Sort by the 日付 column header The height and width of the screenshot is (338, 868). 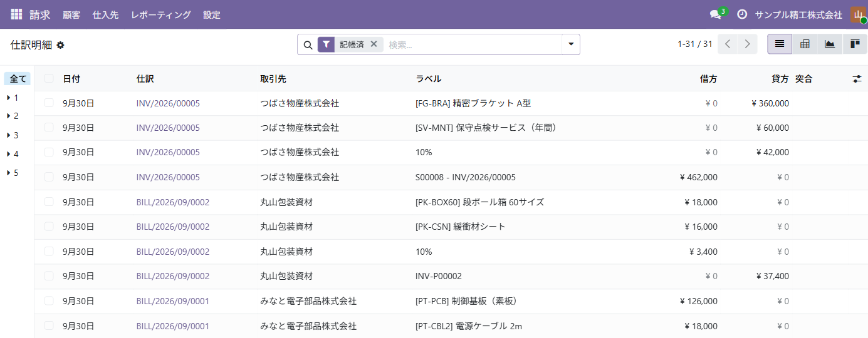click(x=71, y=79)
